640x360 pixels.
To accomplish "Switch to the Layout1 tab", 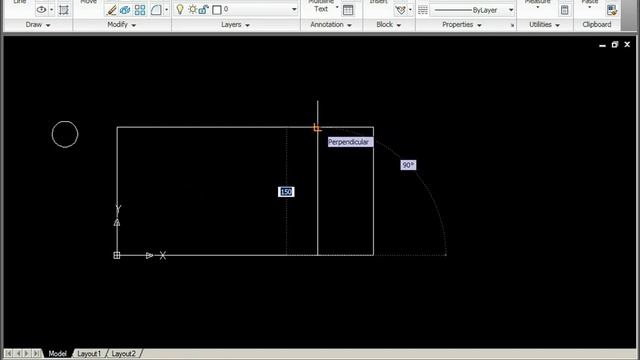I will click(x=89, y=353).
